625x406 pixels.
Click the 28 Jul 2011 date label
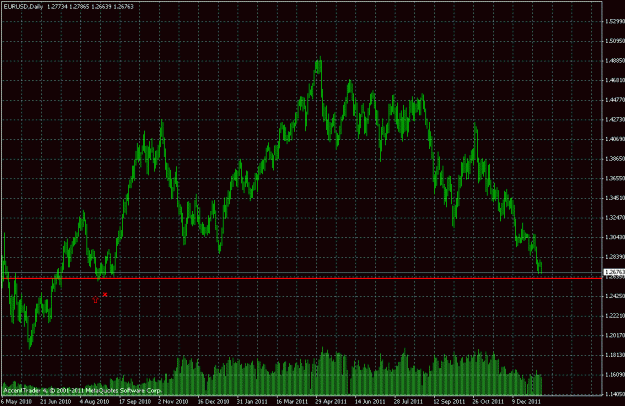(409, 401)
